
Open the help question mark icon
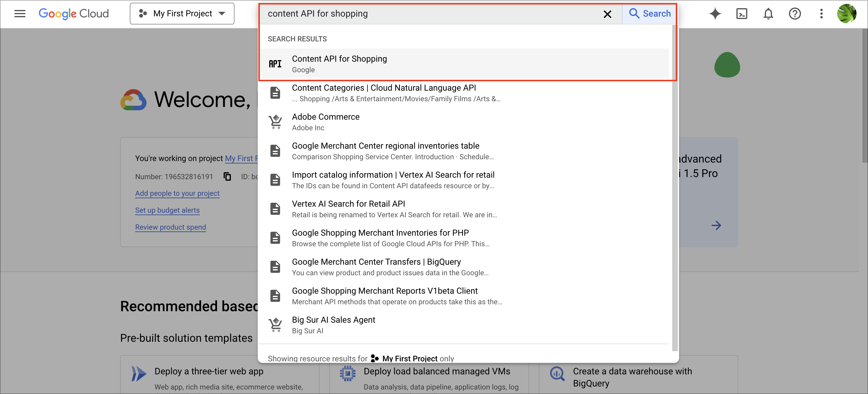[x=795, y=14]
